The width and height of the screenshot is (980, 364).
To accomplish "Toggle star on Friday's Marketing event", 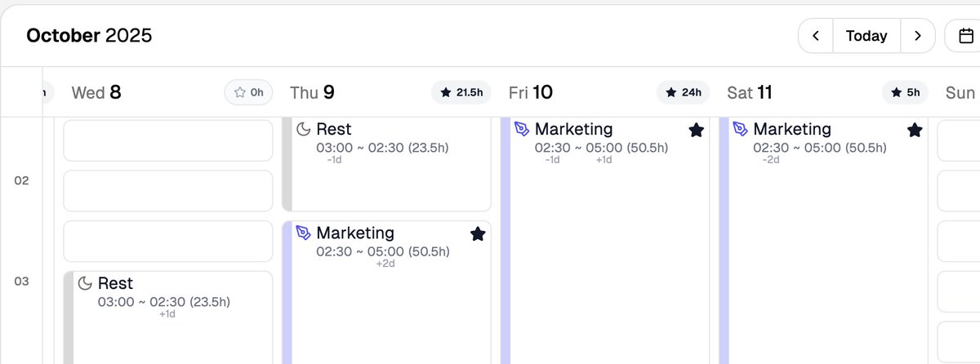I will [696, 130].
